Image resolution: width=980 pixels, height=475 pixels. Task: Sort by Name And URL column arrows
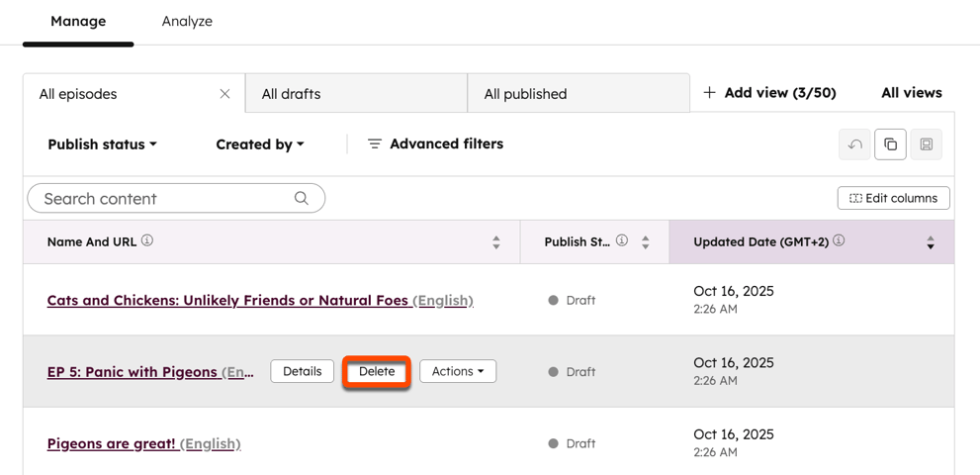click(x=496, y=242)
